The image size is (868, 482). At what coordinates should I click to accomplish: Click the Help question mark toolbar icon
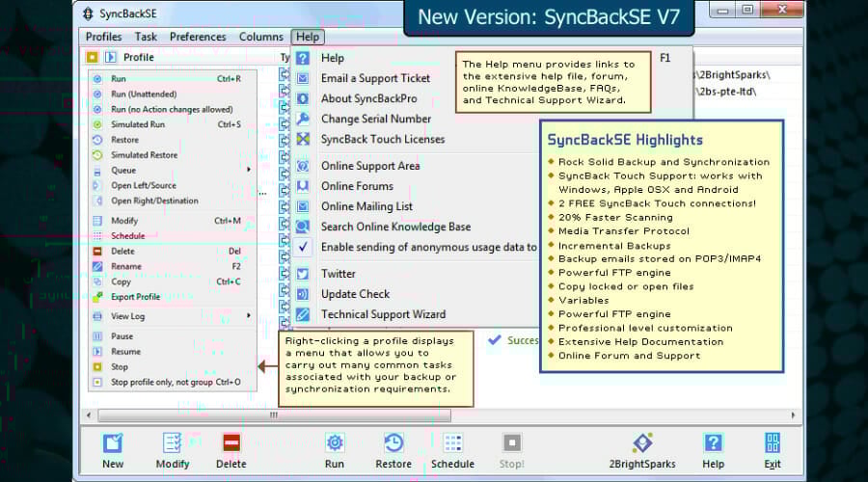pyautogui.click(x=713, y=443)
